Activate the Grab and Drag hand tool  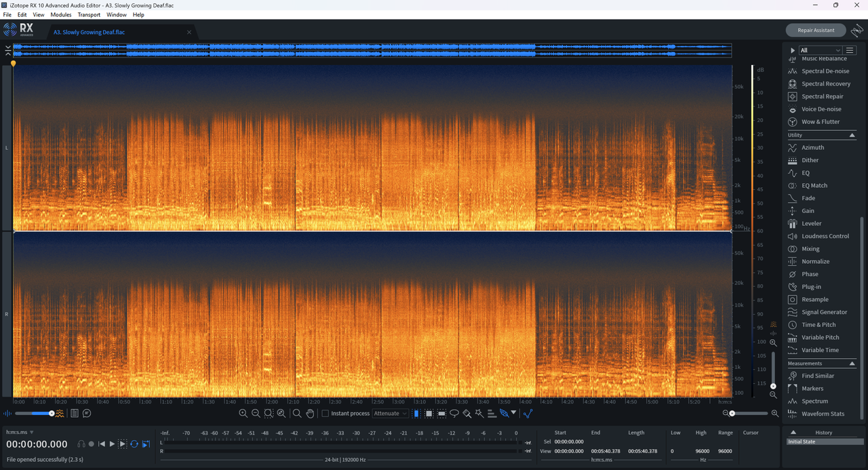(310, 414)
